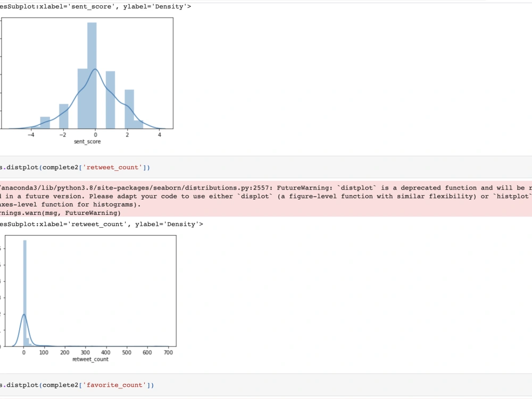Click the 700 tick label on retweet_count axis
This screenshot has width=532, height=399.
169,352
